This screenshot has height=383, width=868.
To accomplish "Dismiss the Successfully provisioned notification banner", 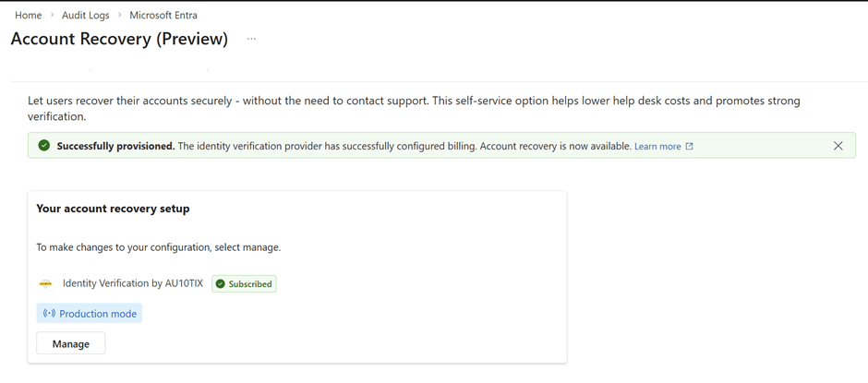I will (x=838, y=146).
